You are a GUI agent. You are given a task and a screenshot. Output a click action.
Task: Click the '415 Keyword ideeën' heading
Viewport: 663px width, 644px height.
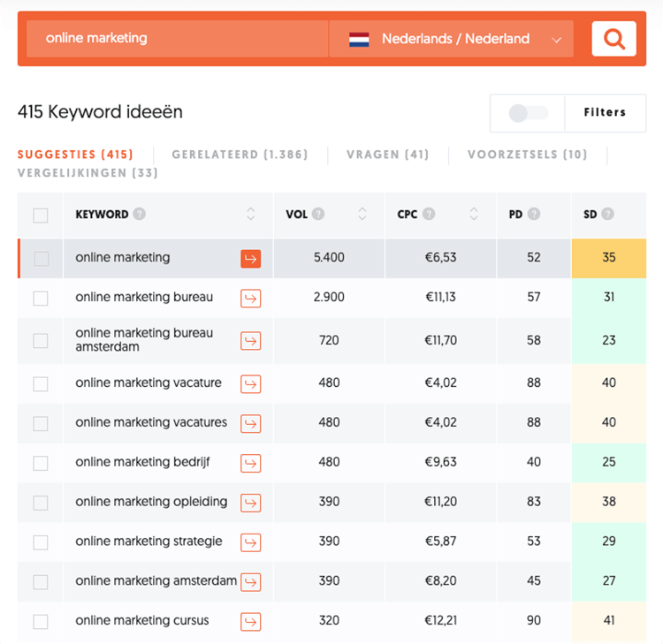point(100,112)
